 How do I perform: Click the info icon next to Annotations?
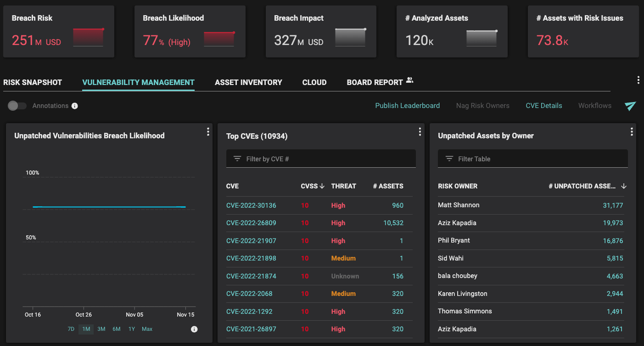click(x=75, y=106)
